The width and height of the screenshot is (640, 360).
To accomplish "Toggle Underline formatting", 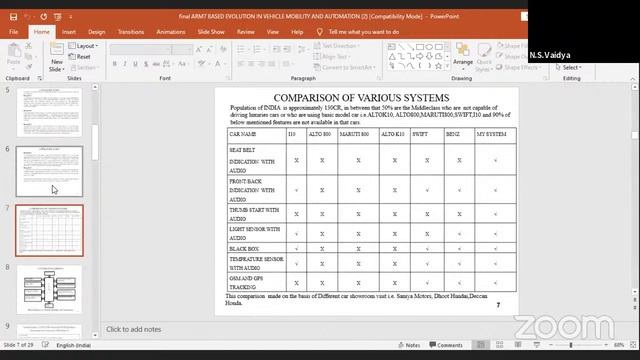I will 135,64.
